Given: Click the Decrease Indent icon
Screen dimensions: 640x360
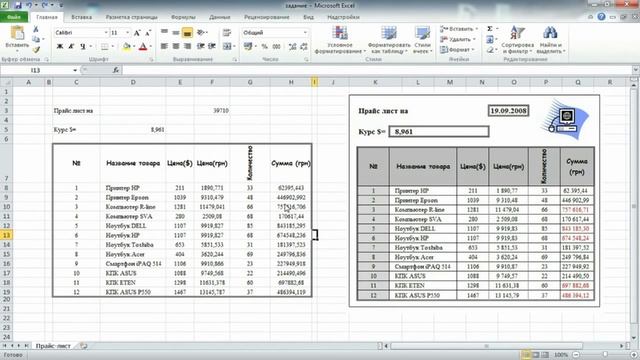Looking at the screenshot, I should pyautogui.click(x=200, y=47).
